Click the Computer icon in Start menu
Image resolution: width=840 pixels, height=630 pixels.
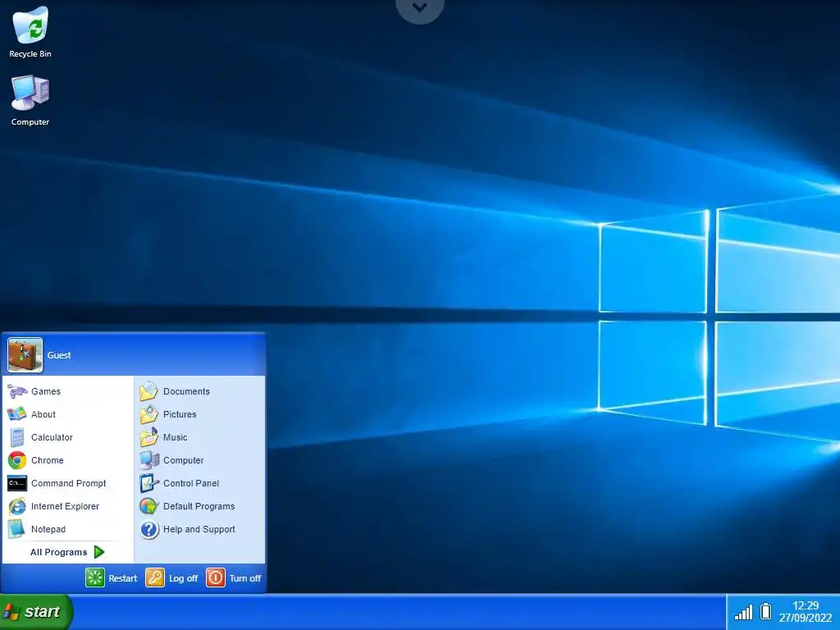(149, 460)
